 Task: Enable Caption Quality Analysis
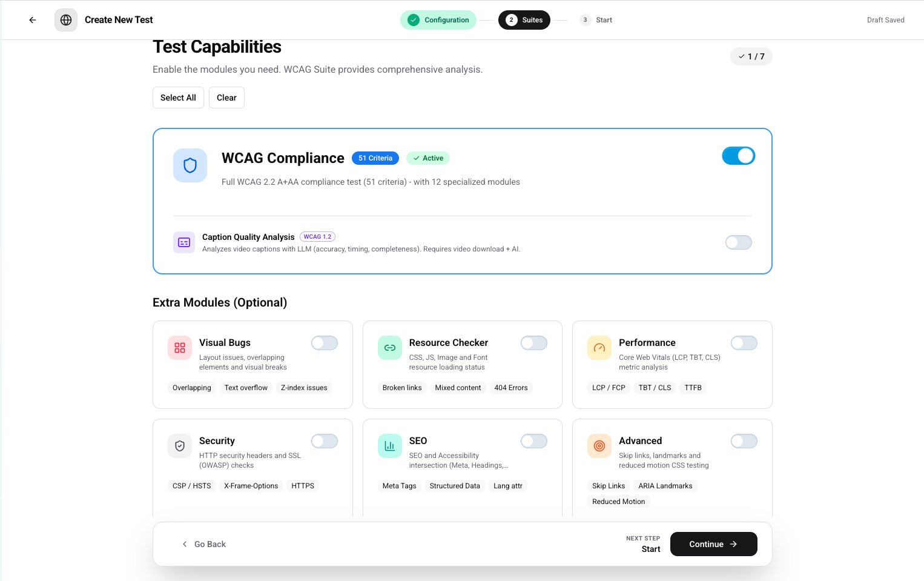click(x=738, y=242)
